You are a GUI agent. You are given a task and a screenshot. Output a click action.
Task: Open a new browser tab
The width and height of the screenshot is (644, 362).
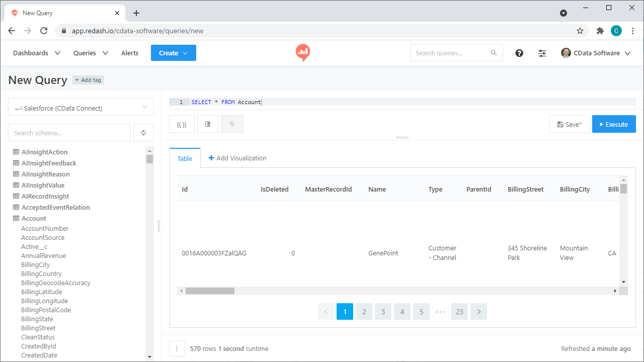click(x=136, y=13)
